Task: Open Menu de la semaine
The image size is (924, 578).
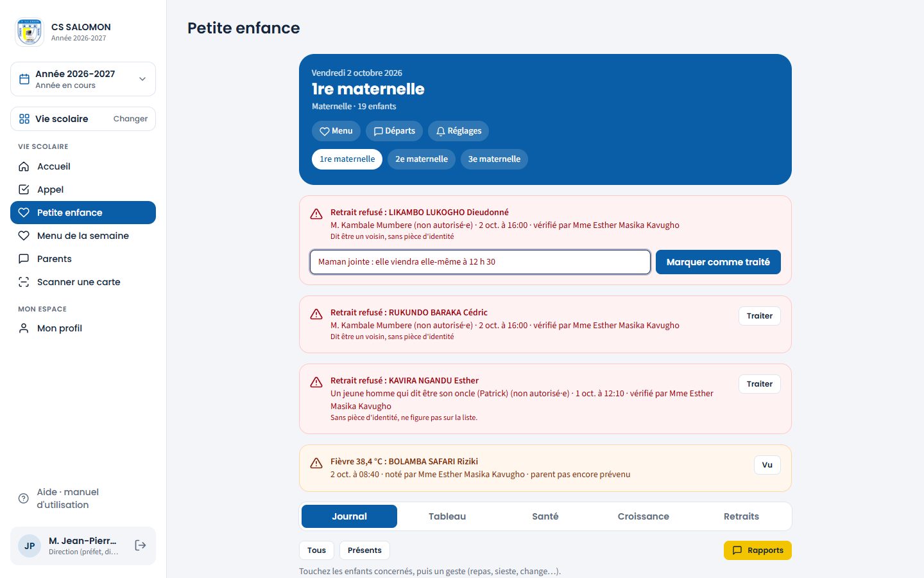Action: click(x=83, y=236)
